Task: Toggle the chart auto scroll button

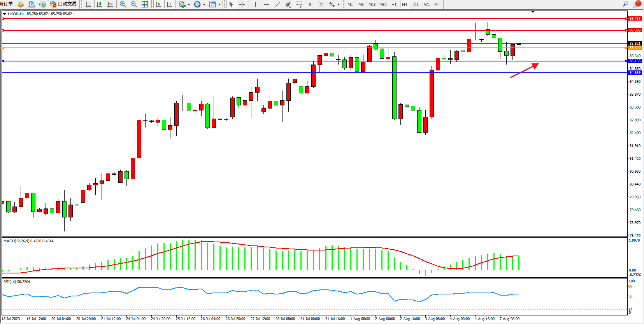Action: tap(158, 4)
